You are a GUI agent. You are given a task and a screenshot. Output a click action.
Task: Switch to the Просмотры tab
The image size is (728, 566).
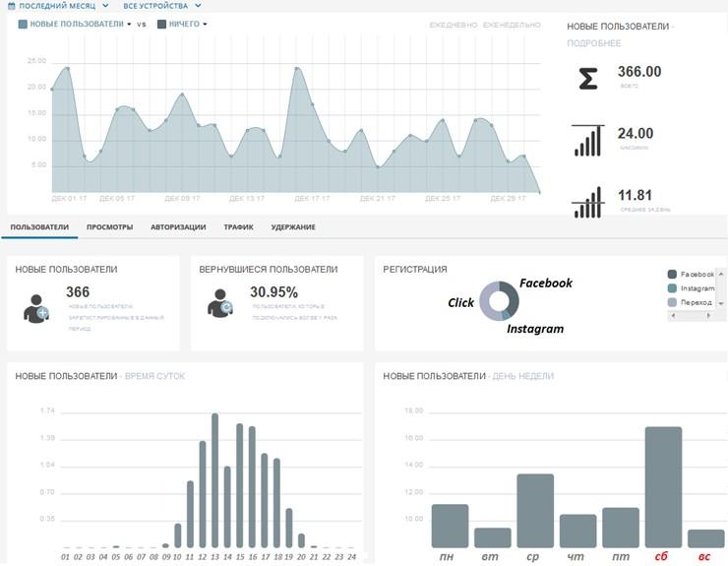click(x=109, y=227)
